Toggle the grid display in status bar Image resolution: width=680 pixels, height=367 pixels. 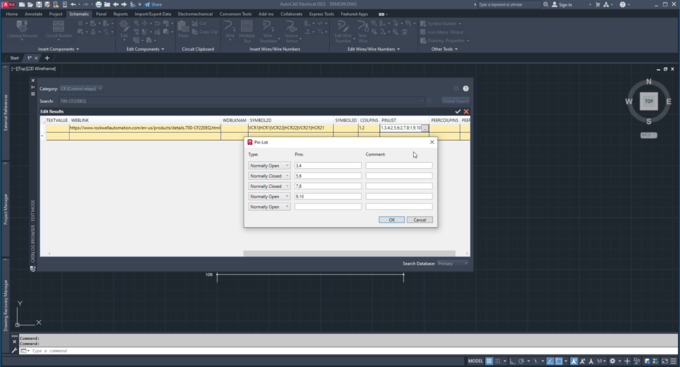[489, 361]
